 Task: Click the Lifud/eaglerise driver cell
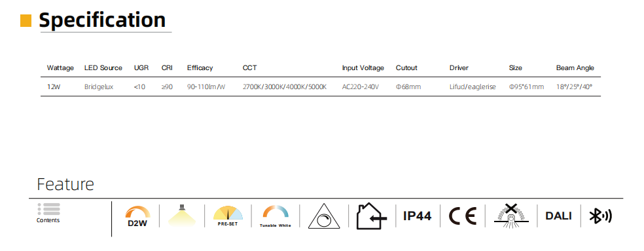click(473, 87)
